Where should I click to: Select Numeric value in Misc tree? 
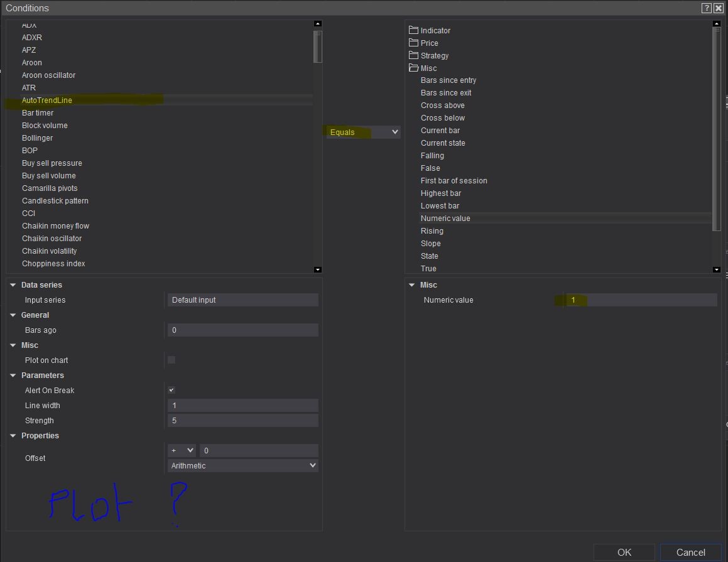pos(445,218)
